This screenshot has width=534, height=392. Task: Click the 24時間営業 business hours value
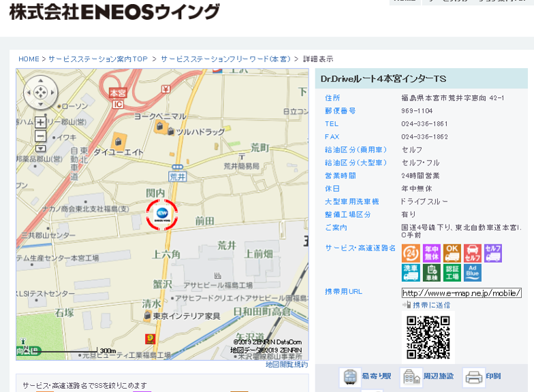point(420,176)
